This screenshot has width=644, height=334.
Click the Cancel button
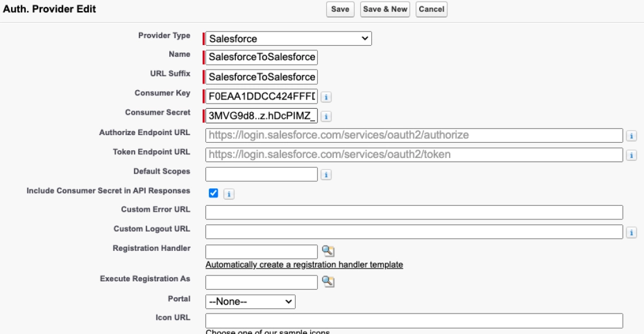pyautogui.click(x=431, y=9)
